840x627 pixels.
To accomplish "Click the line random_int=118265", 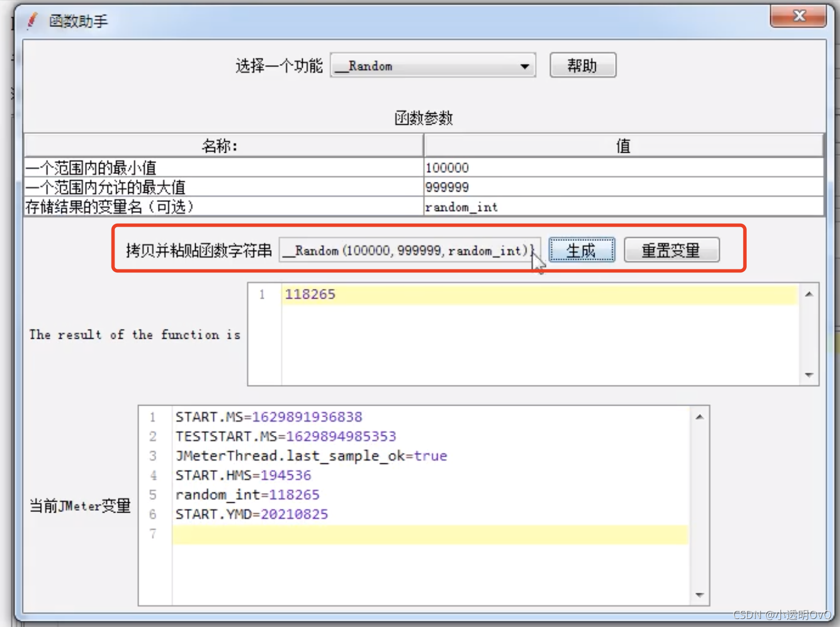I will [x=247, y=495].
